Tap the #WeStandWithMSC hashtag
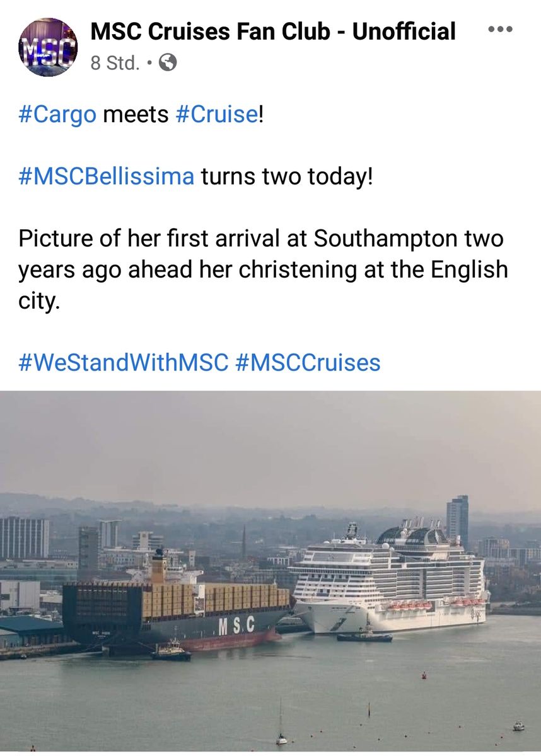This screenshot has width=541, height=756. coord(123,362)
